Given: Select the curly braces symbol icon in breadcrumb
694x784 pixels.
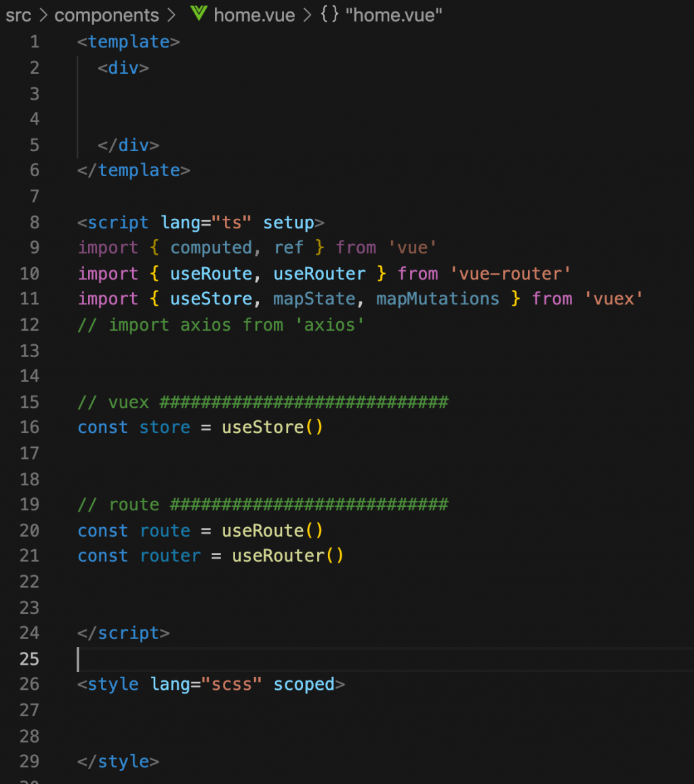Looking at the screenshot, I should [329, 14].
